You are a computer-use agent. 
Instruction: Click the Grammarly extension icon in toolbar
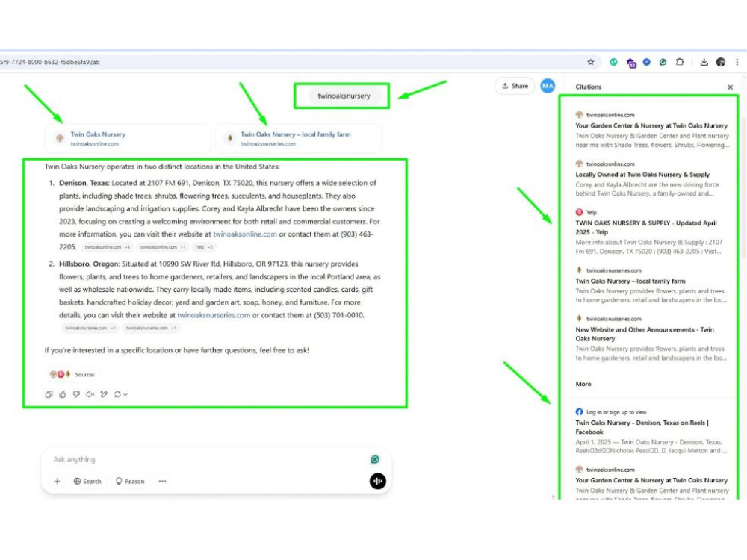coord(663,62)
